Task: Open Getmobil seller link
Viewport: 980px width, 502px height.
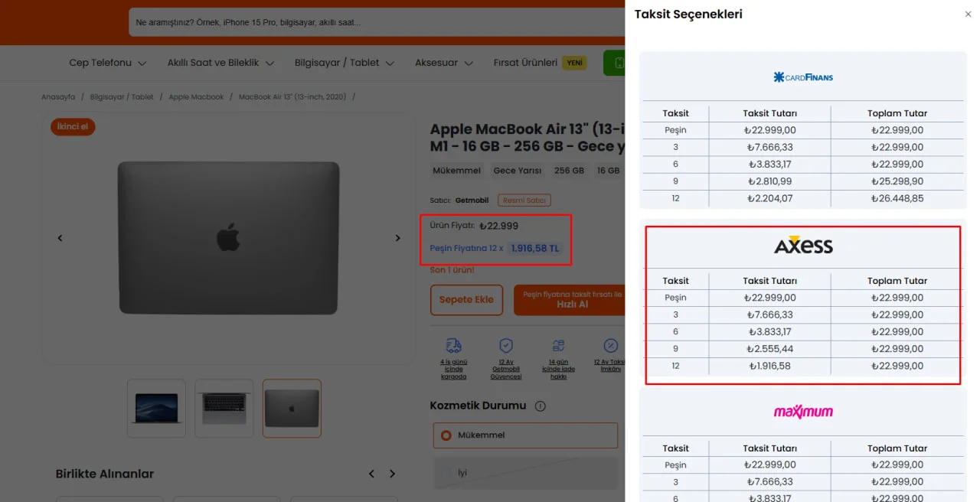Action: (472, 200)
